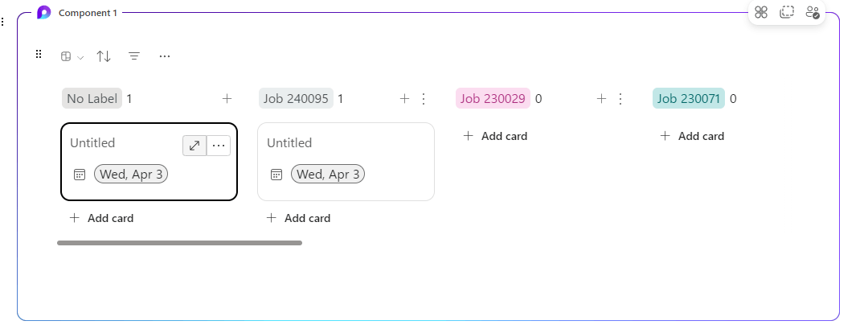The image size is (868, 325).
Task: Click the calendar icon on the Job 240095 card
Action: click(x=276, y=174)
